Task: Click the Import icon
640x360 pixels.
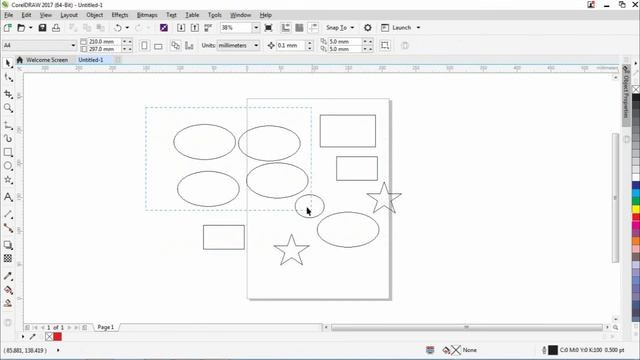Action: 181,28
